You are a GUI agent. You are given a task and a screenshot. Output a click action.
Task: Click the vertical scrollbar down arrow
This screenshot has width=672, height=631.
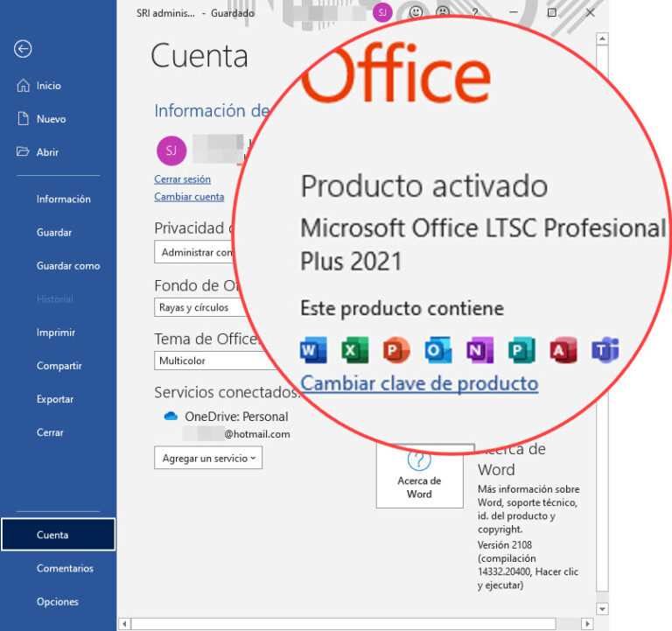click(602, 609)
